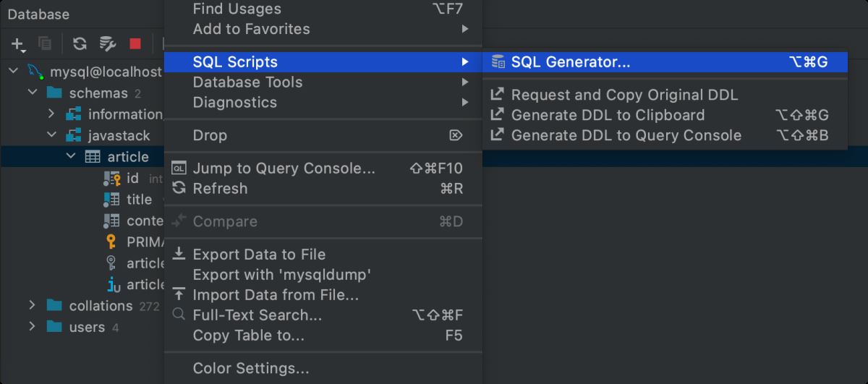Open the Database Tools submenu
Screen dimensions: 868x384
click(x=247, y=82)
